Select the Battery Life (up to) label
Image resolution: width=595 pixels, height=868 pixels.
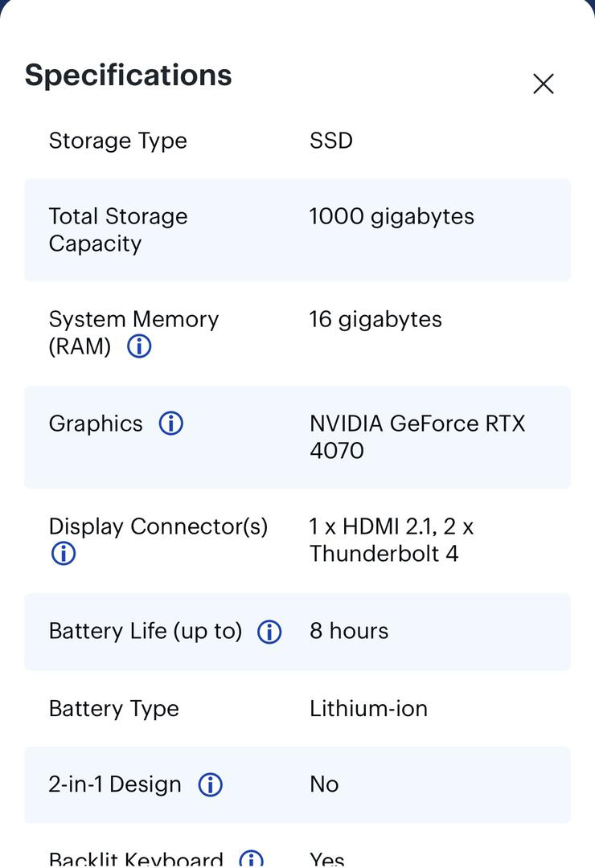[x=146, y=631]
